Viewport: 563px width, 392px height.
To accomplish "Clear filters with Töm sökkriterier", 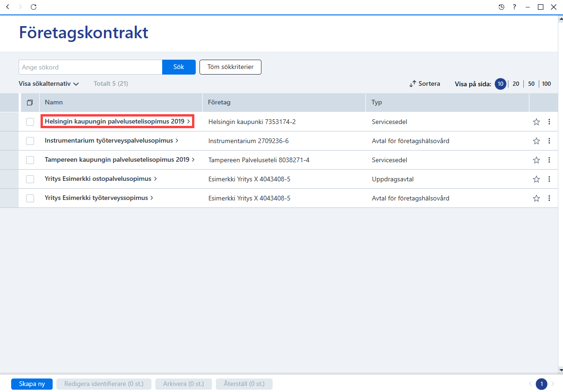I will (x=230, y=67).
